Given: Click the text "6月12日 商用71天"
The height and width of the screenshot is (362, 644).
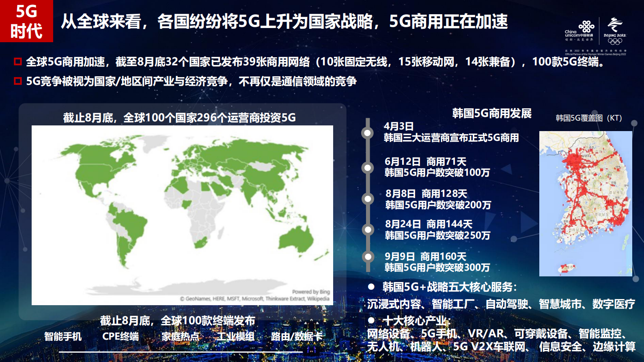Looking at the screenshot, I should (425, 162).
